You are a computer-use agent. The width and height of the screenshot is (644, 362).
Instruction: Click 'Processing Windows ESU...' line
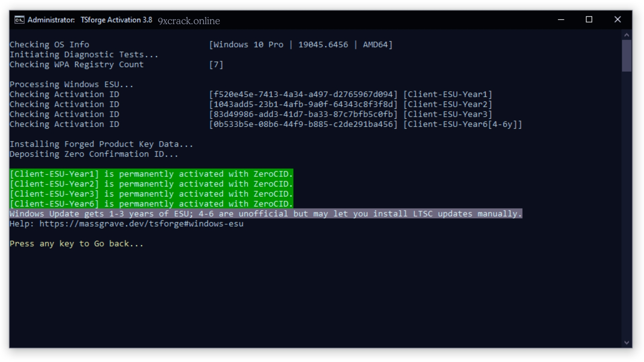(71, 84)
